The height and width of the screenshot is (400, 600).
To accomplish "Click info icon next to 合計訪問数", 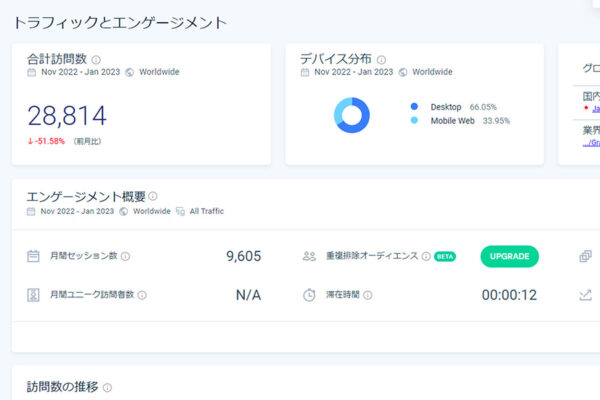I will [x=96, y=60].
